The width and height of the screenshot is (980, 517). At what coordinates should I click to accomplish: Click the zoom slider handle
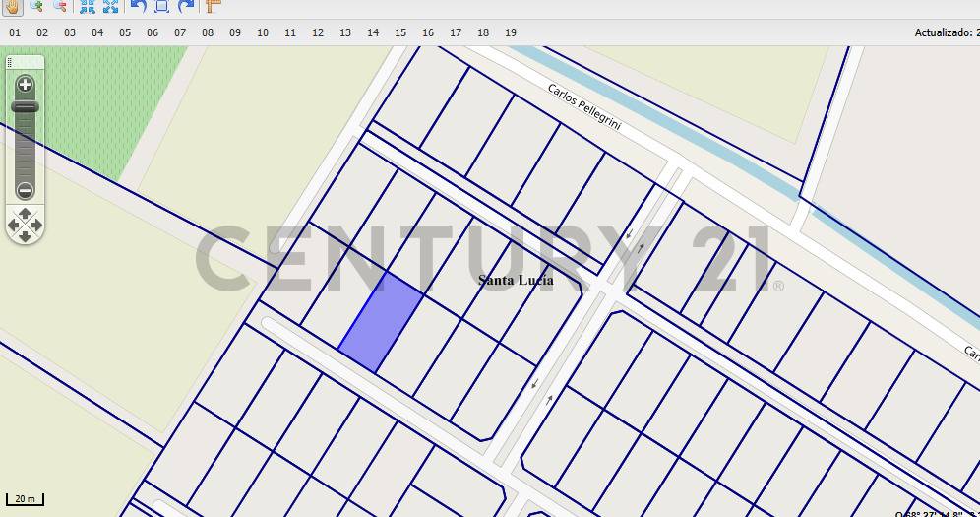point(26,106)
